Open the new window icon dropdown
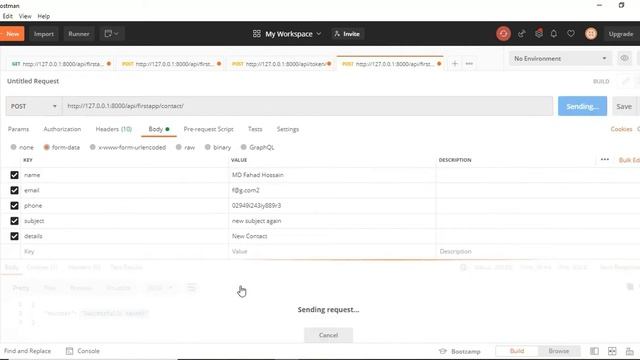 click(x=111, y=33)
